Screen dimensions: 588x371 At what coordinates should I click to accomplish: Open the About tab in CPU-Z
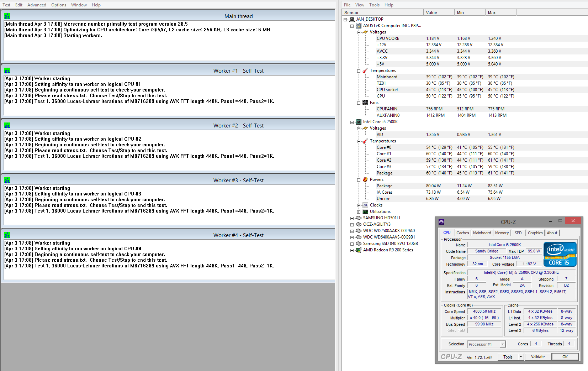(552, 233)
